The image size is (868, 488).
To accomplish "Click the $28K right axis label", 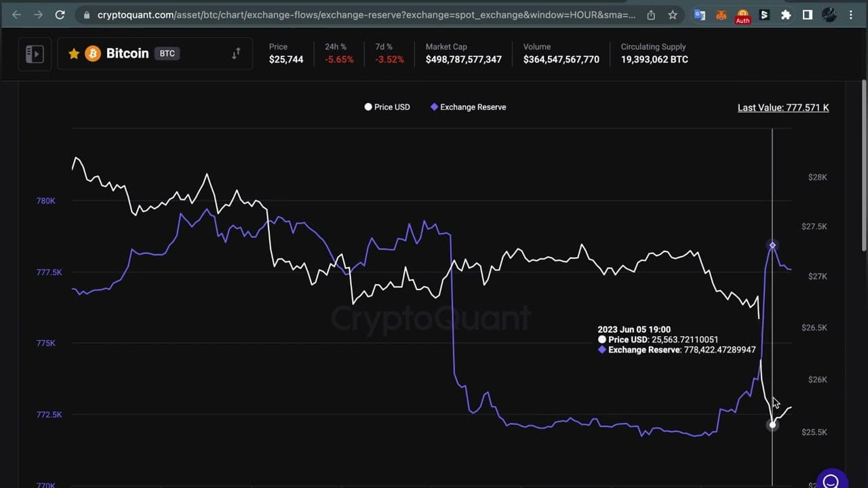I will (817, 178).
